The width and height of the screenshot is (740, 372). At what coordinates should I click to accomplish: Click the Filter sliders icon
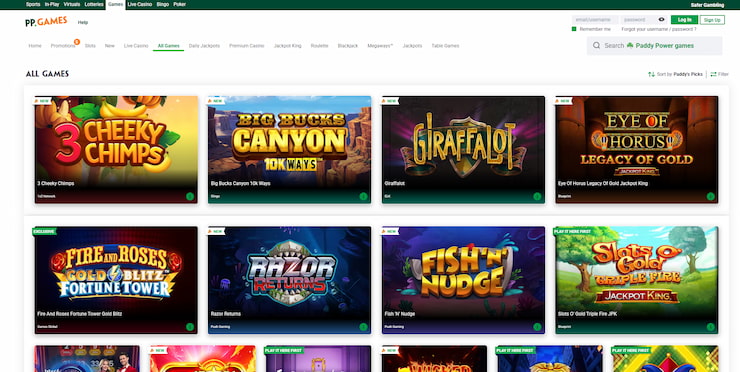(x=713, y=74)
